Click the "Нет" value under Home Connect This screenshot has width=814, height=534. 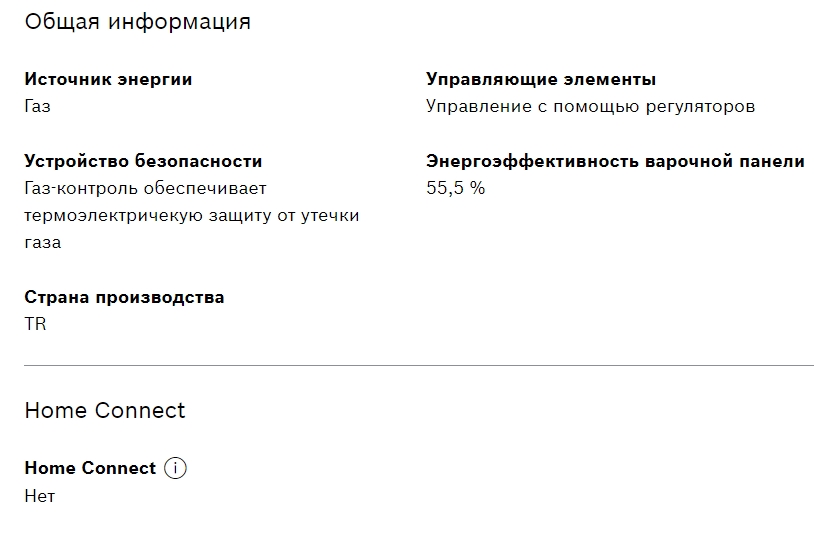[x=39, y=495]
